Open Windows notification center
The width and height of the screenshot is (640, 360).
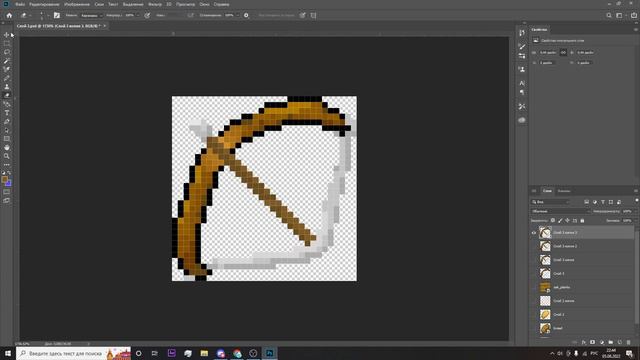click(x=629, y=353)
